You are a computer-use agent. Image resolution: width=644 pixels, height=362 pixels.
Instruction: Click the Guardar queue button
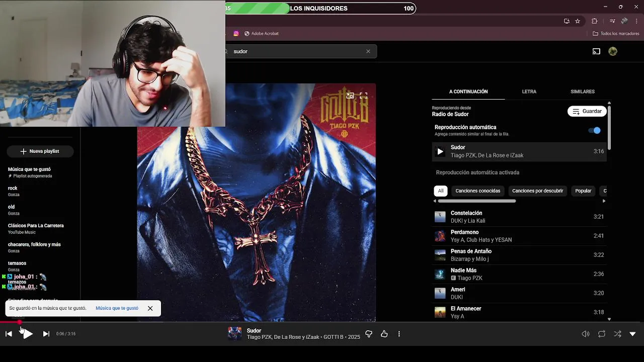(587, 111)
